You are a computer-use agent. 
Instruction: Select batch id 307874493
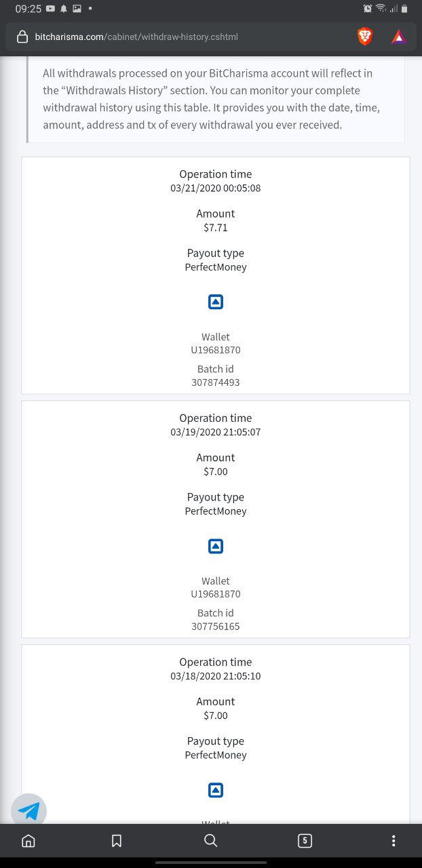(216, 382)
